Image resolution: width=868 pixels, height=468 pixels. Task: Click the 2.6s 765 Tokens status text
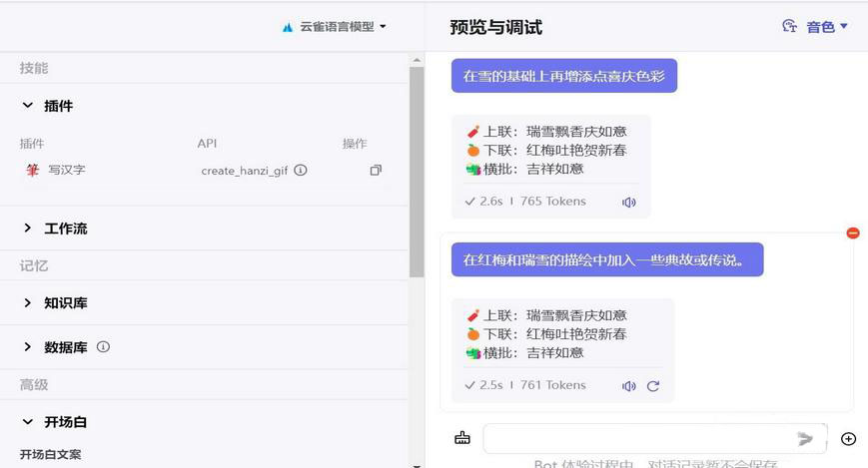[x=525, y=202]
